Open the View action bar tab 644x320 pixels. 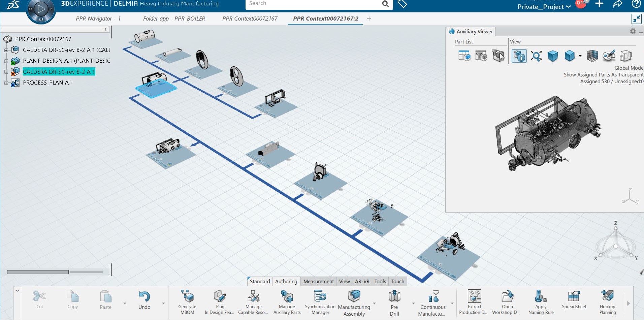pos(344,281)
